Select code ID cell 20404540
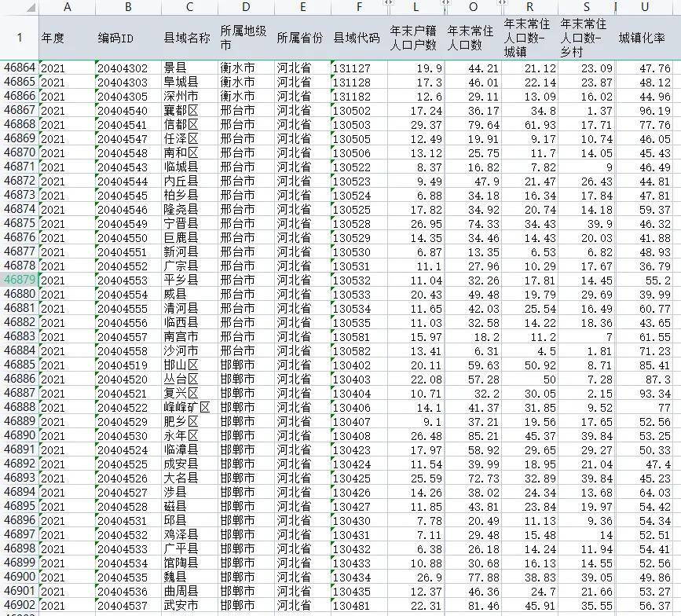This screenshot has width=681, height=616. (x=128, y=110)
